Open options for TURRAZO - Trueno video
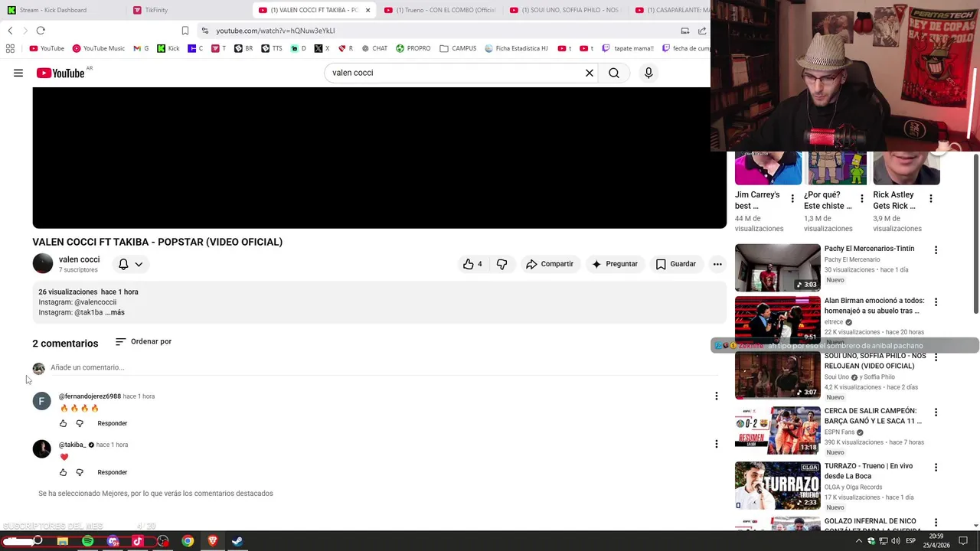Image resolution: width=980 pixels, height=551 pixels. [936, 468]
